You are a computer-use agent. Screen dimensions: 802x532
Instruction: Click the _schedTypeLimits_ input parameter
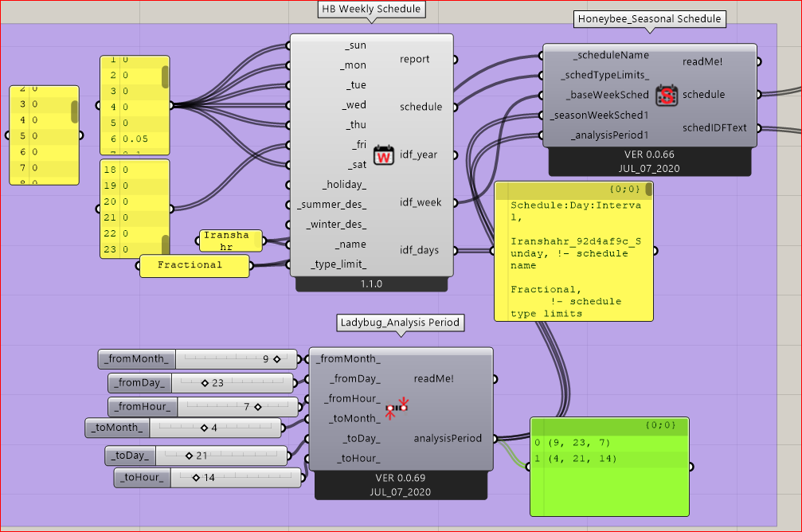coord(605,75)
